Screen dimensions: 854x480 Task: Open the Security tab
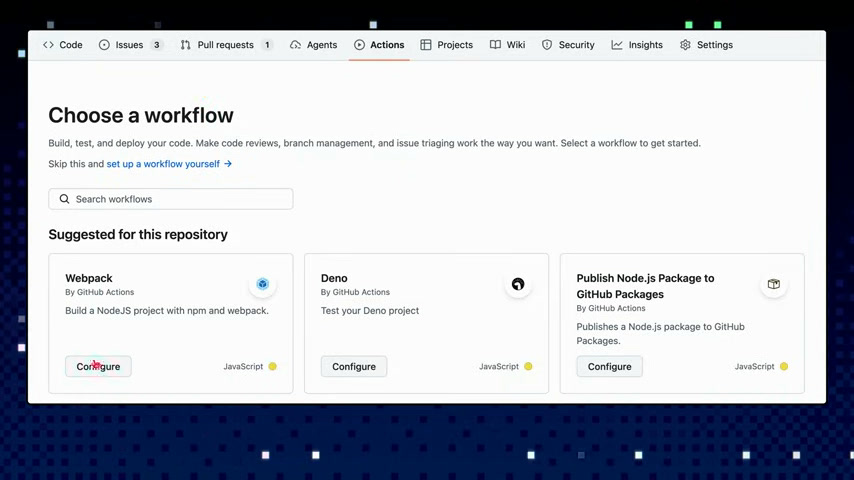(568, 45)
